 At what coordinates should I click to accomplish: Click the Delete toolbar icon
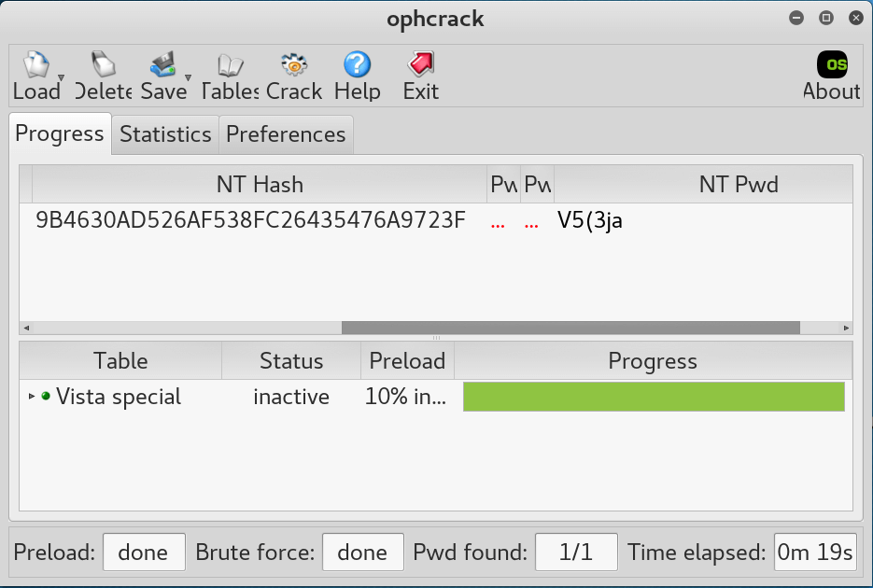click(x=103, y=66)
